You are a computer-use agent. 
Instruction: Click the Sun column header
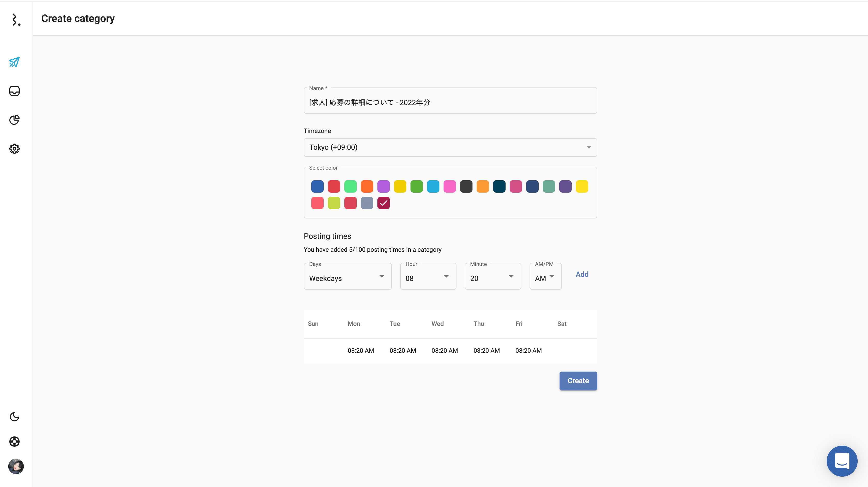point(313,324)
